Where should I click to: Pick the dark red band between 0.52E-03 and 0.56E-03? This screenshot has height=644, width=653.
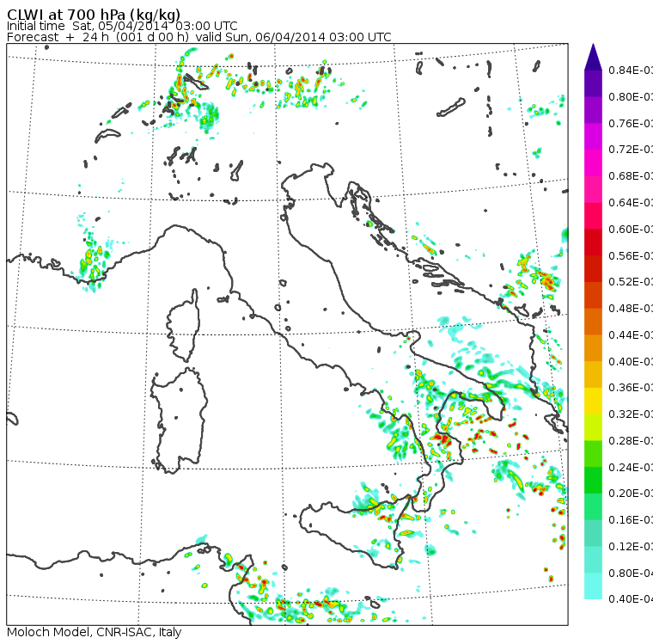(593, 268)
